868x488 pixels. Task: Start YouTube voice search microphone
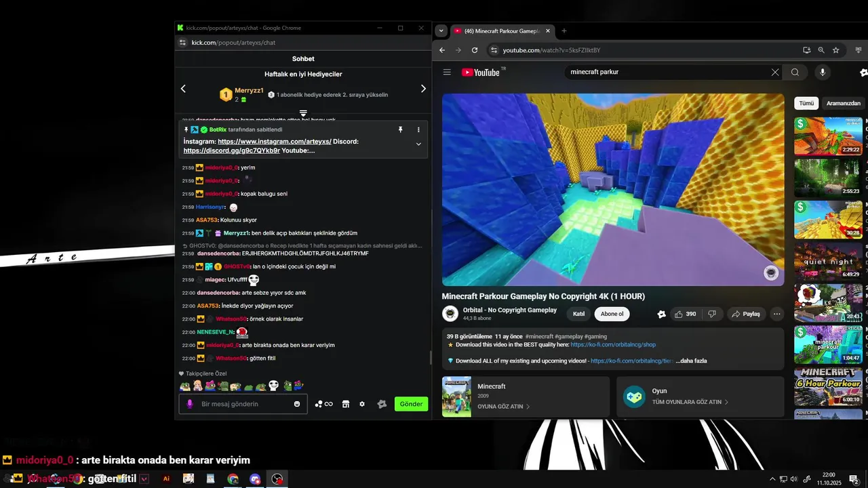[823, 73]
